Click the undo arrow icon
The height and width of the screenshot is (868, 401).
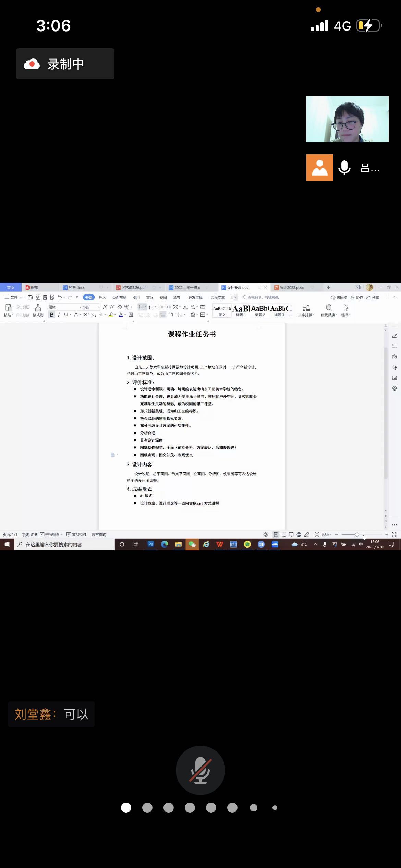click(60, 297)
